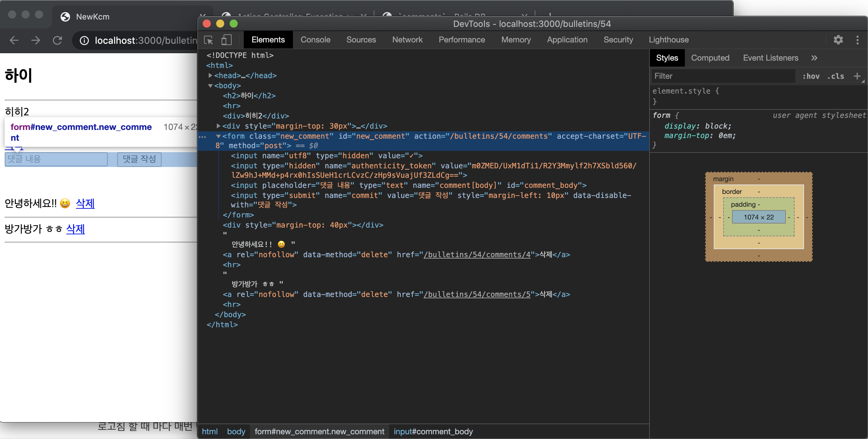Expand the head element node
This screenshot has width=868, height=439.
point(210,75)
